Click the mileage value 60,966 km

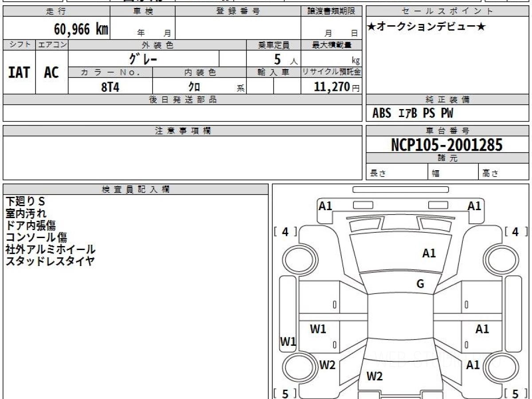pyautogui.click(x=81, y=30)
